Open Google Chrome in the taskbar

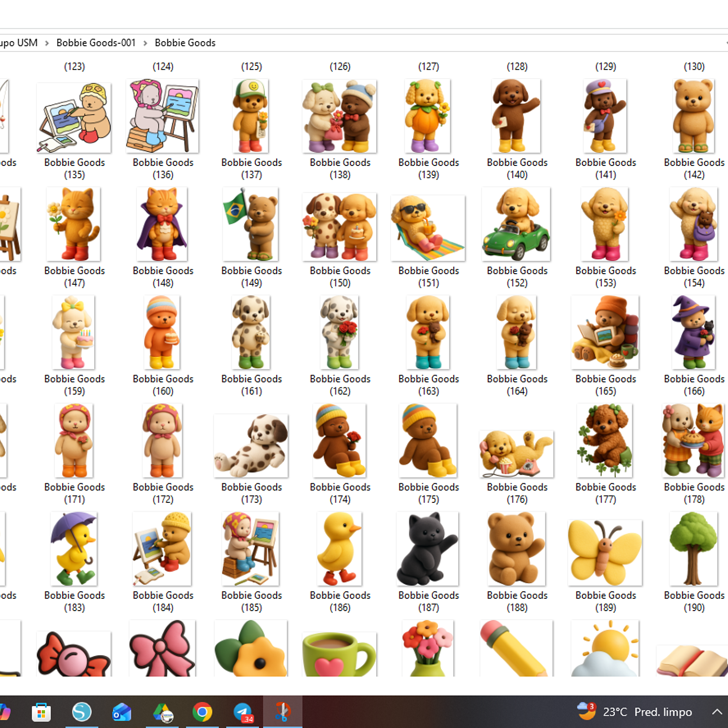202,712
